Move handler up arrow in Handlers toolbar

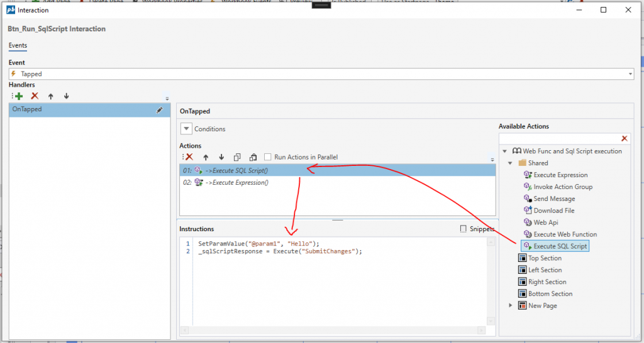[x=50, y=96]
